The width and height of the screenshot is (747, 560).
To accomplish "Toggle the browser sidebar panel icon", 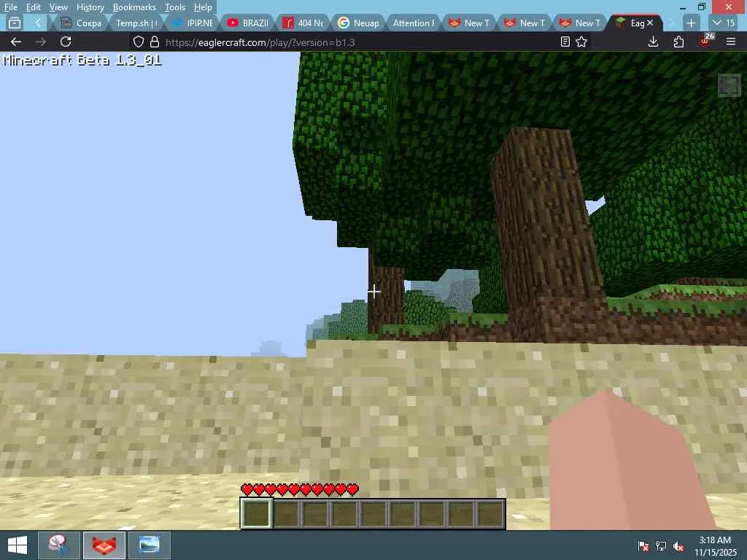I will pos(15,23).
